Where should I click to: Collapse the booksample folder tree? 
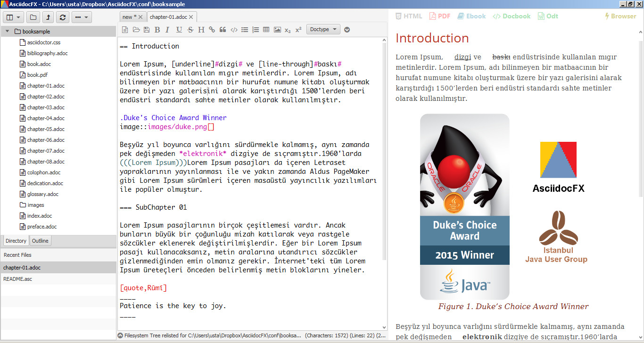pos(7,32)
